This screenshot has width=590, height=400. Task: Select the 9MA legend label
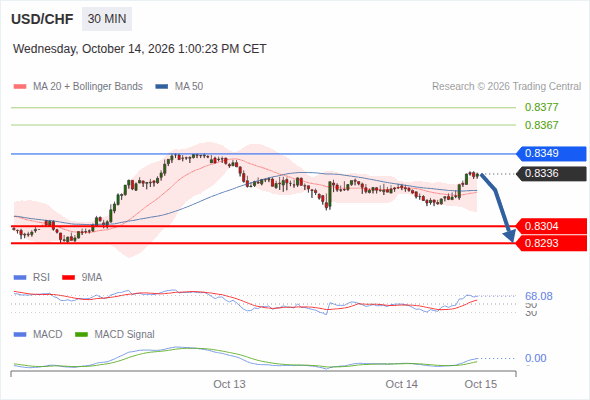click(92, 278)
